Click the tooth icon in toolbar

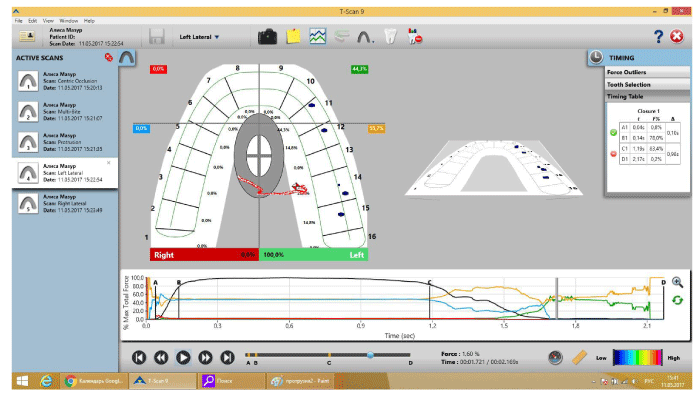(390, 36)
